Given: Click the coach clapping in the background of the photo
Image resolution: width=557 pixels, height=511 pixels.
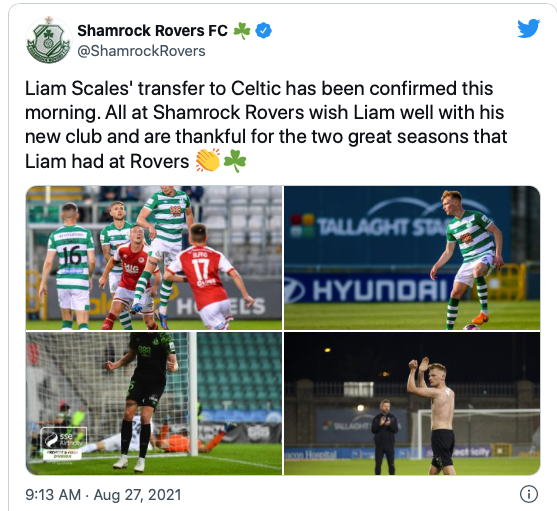Looking at the screenshot, I should (x=385, y=437).
